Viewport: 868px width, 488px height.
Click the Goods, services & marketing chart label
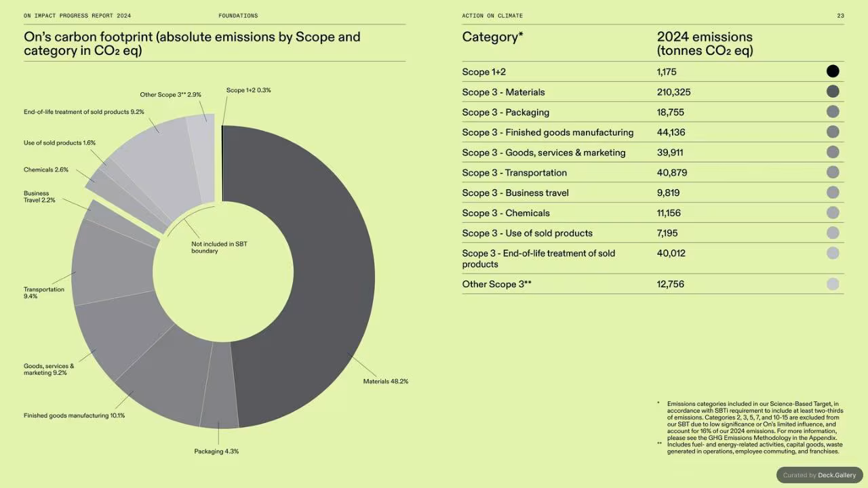(x=49, y=369)
